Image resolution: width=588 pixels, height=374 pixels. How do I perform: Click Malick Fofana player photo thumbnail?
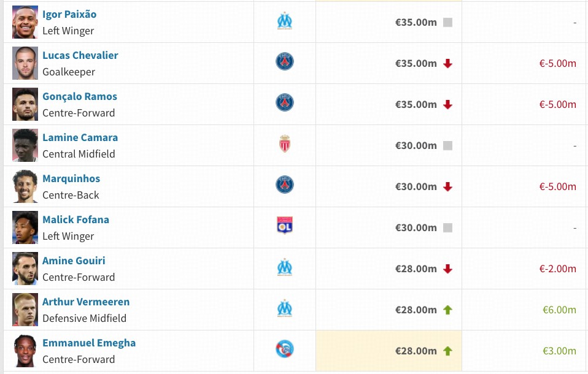pos(25,227)
